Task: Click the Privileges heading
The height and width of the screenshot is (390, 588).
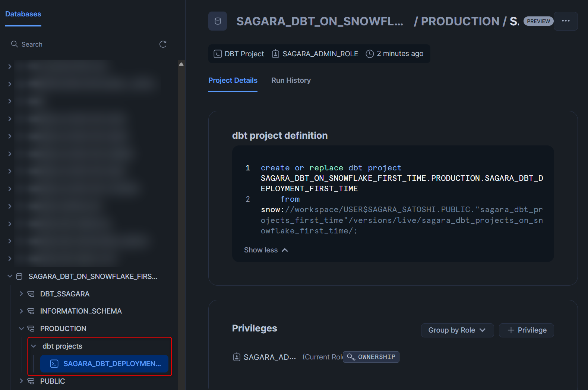Action: [x=255, y=328]
